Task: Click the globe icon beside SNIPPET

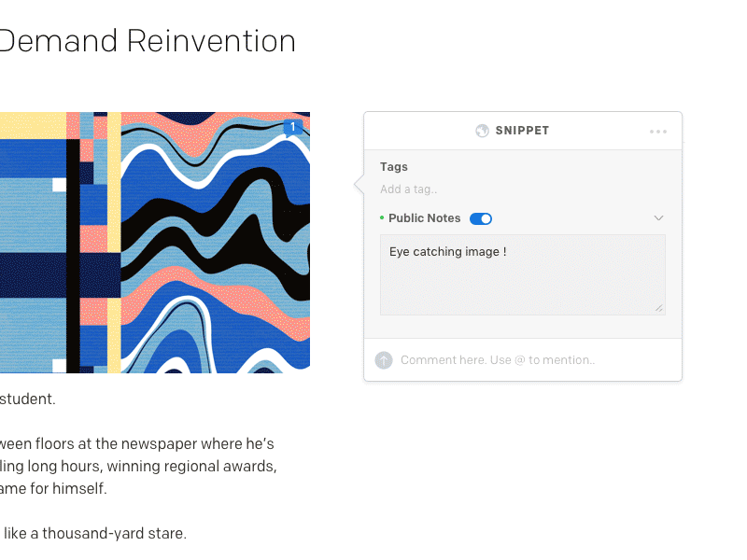Action: click(483, 131)
